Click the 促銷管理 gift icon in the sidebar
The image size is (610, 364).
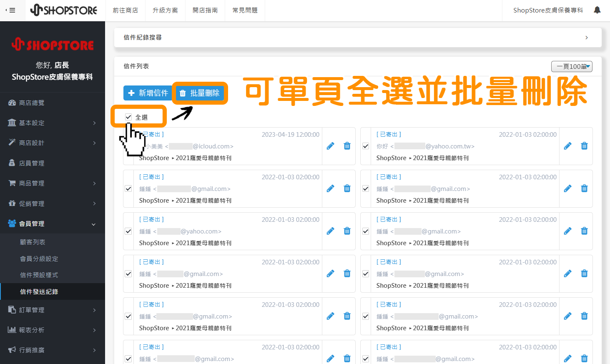(x=12, y=203)
